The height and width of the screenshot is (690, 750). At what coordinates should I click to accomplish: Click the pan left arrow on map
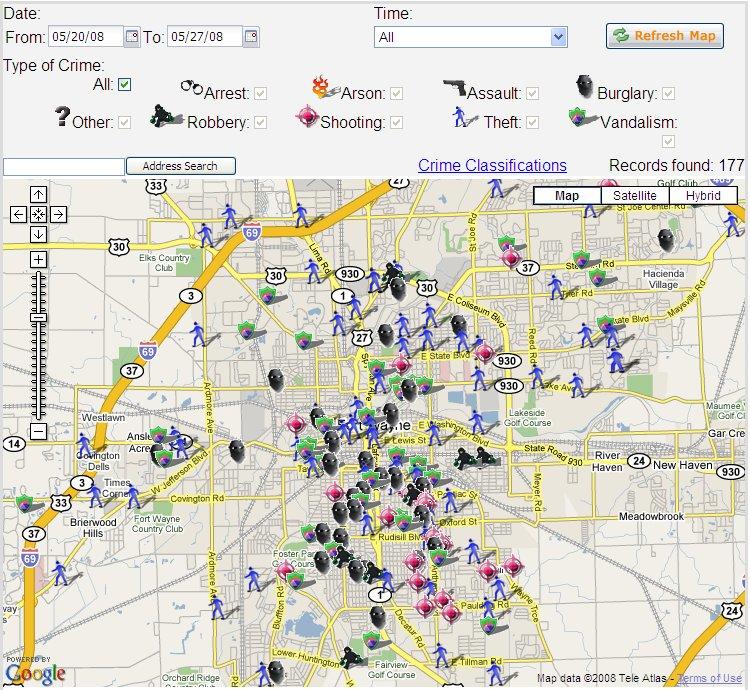point(18,214)
